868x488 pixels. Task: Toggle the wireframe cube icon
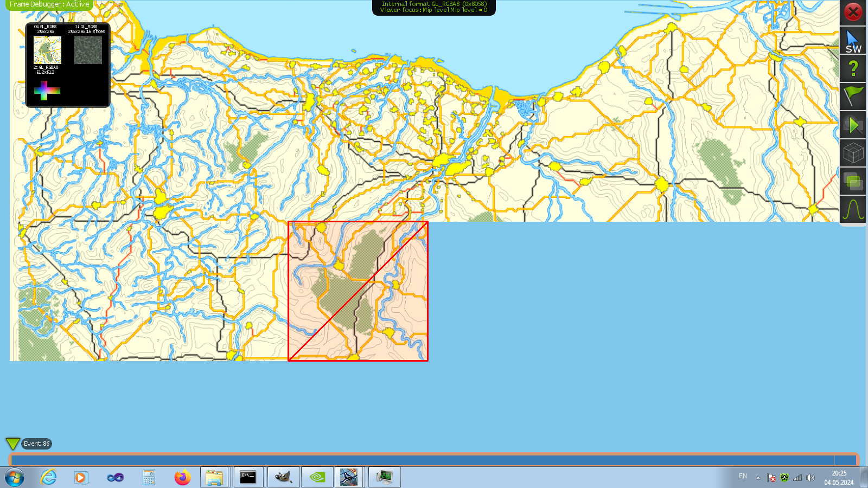853,153
